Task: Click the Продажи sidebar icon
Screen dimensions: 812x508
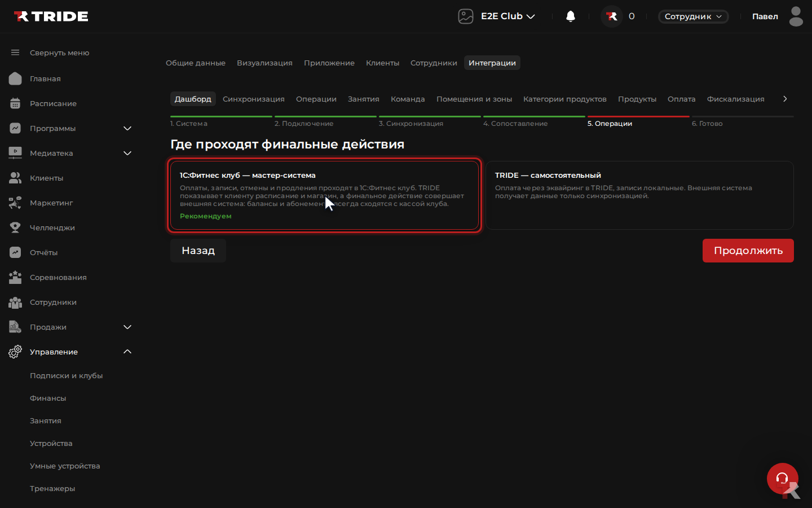Action: (x=15, y=327)
